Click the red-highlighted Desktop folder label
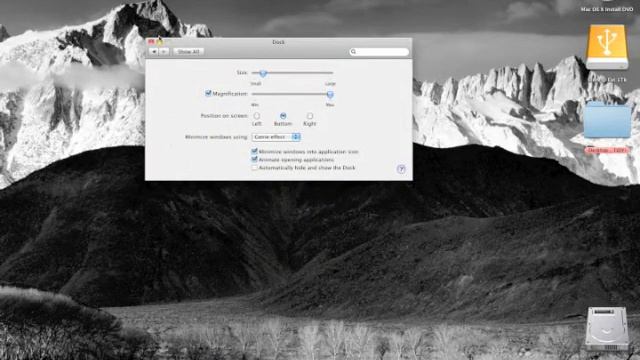This screenshot has width=640, height=360. point(607,150)
